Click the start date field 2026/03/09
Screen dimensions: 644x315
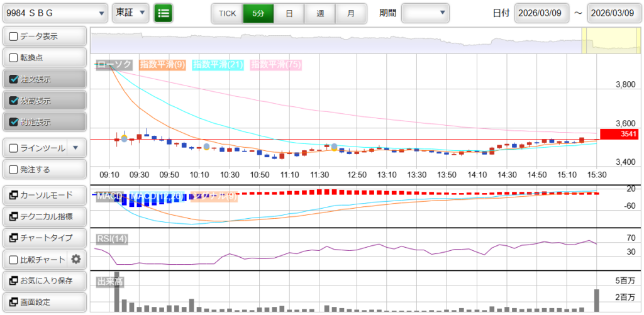[541, 13]
